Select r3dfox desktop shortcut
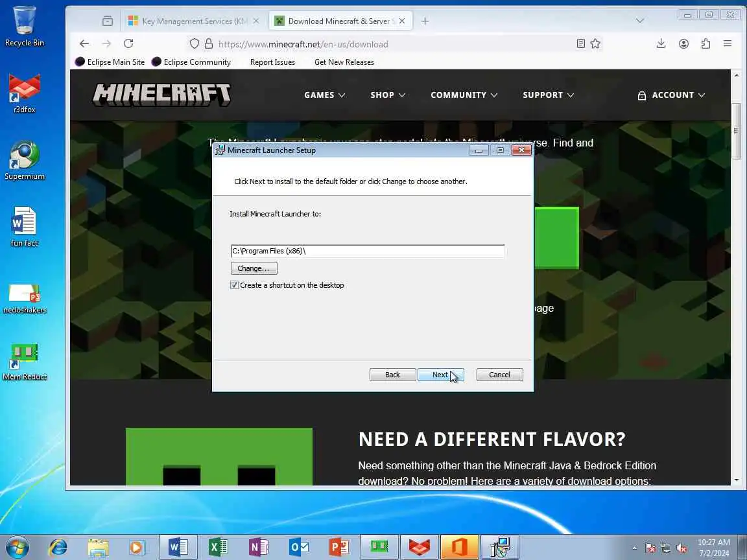The height and width of the screenshot is (560, 747). (24, 93)
